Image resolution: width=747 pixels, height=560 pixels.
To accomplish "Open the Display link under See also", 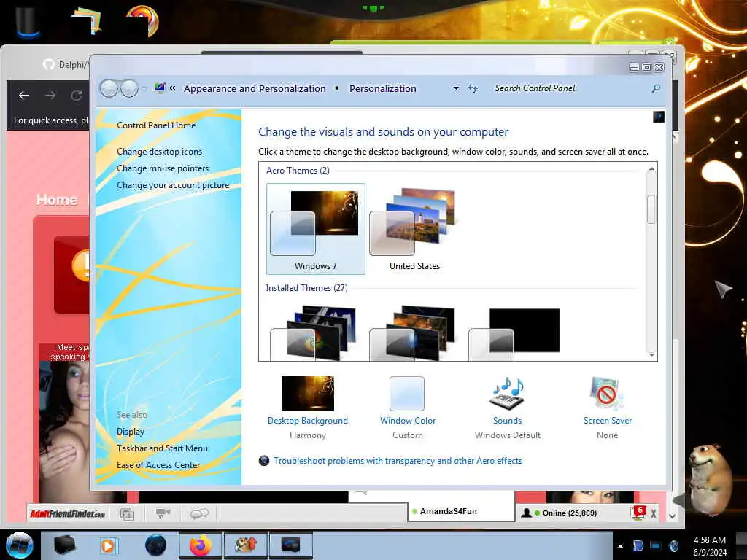I will pos(131,432).
